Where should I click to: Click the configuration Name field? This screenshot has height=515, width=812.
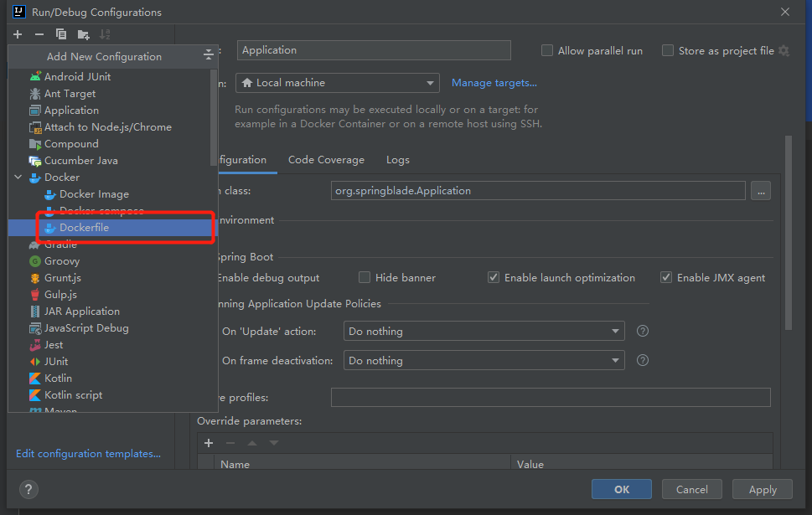click(x=374, y=50)
